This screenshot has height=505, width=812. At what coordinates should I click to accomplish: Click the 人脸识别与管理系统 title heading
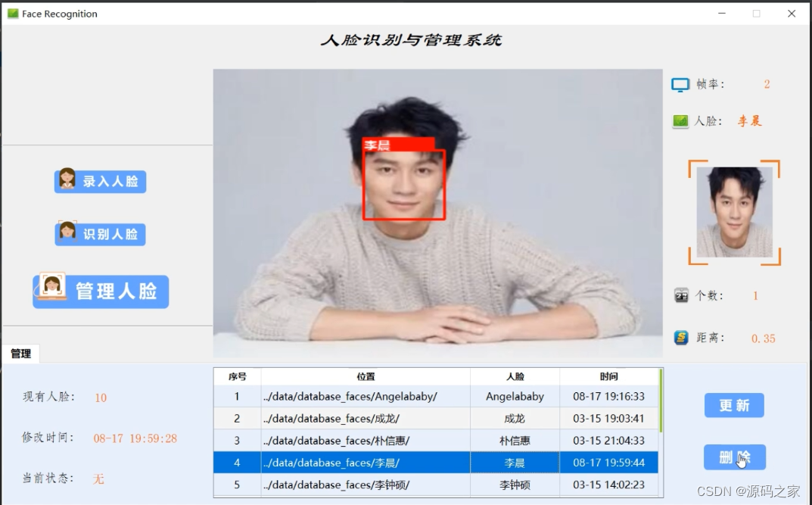(x=412, y=40)
